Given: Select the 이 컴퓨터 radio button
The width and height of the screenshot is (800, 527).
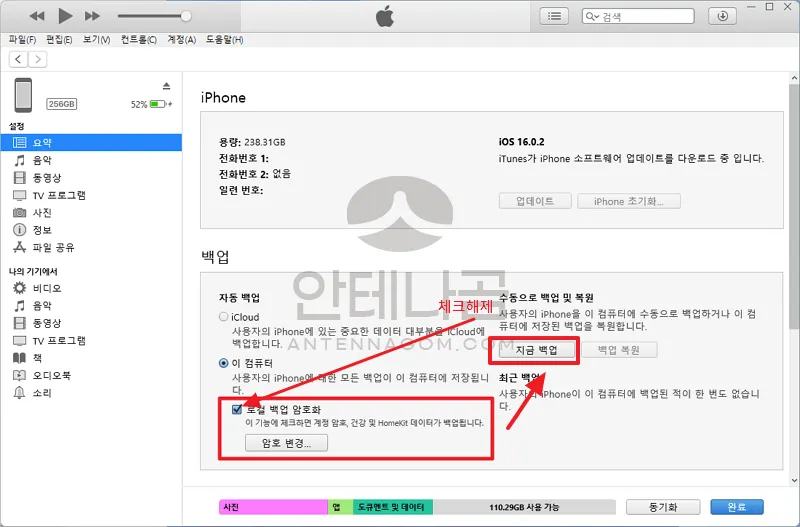Looking at the screenshot, I should (223, 363).
